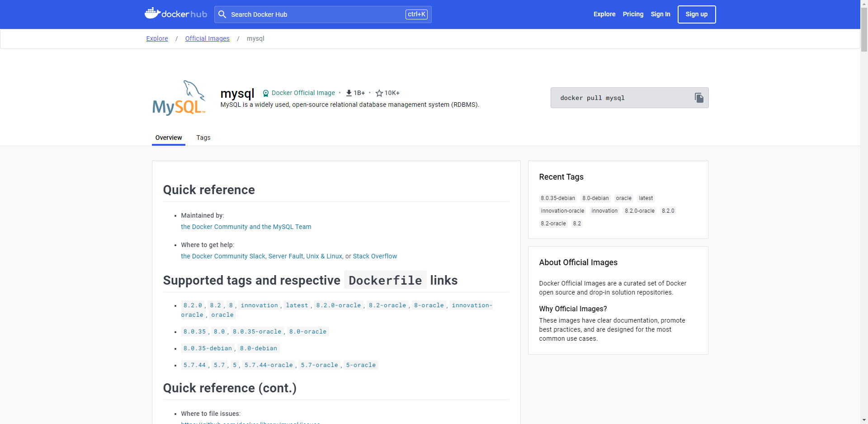Click the Sign In link

660,14
